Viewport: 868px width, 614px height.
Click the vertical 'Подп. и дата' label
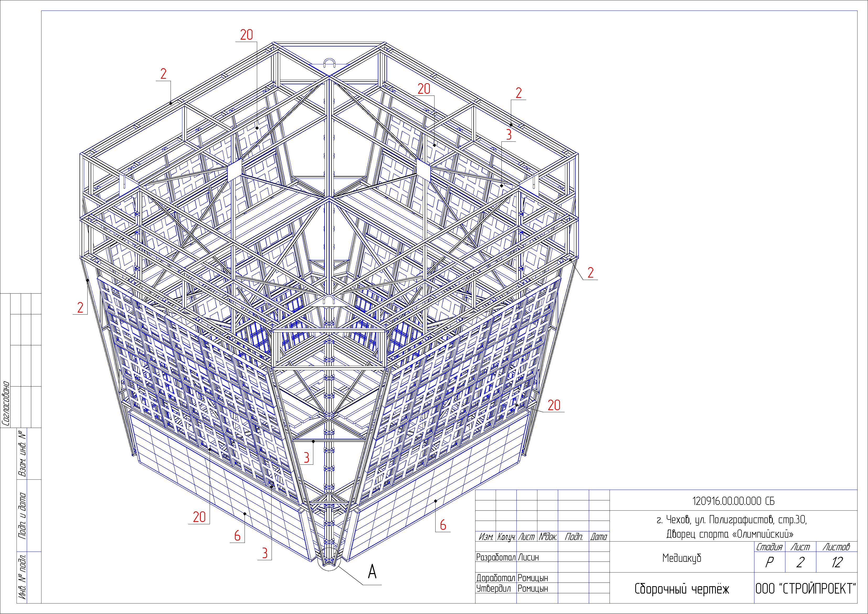[x=23, y=516]
